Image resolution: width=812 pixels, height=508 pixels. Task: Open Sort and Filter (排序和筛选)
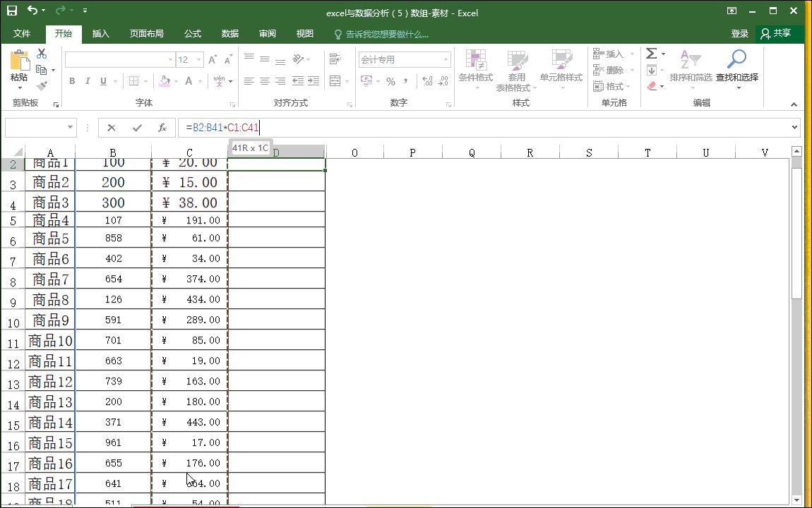(691, 69)
